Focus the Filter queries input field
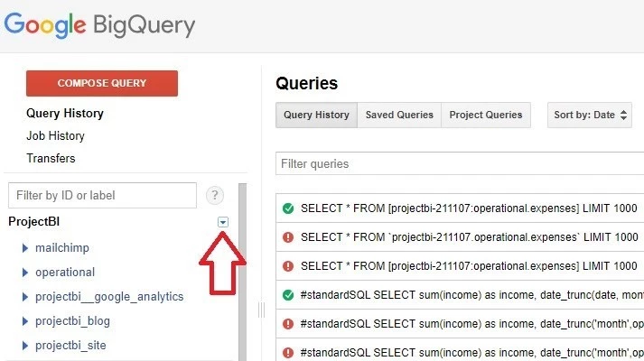Screen dimensions: 644x361 [x=460, y=163]
